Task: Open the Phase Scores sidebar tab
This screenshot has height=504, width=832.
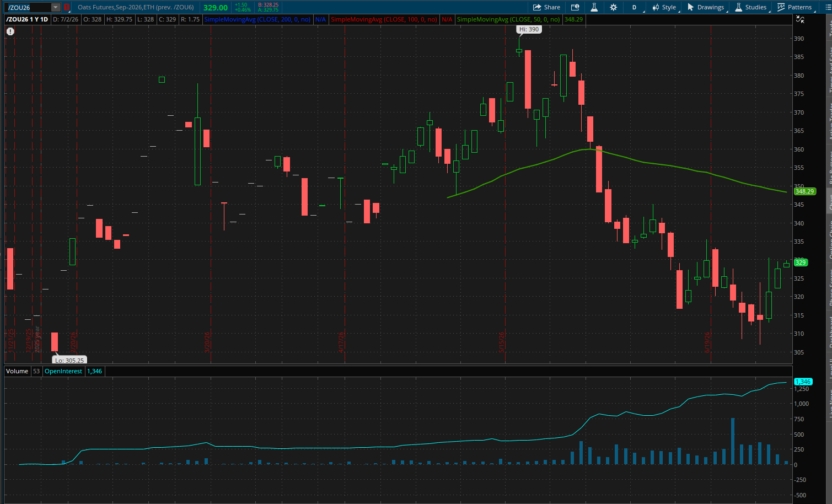Action: coord(829,287)
